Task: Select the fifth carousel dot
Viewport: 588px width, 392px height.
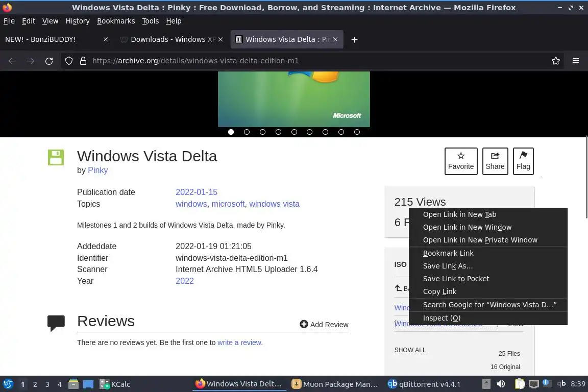Action: pos(294,132)
